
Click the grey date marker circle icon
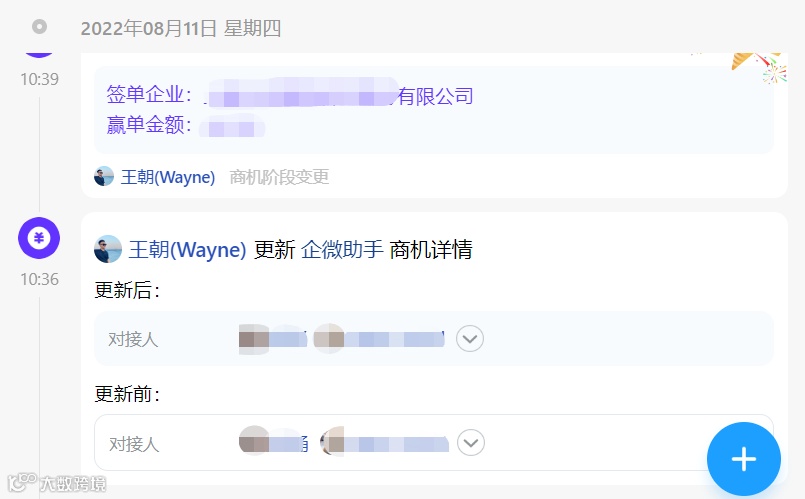coord(40,27)
